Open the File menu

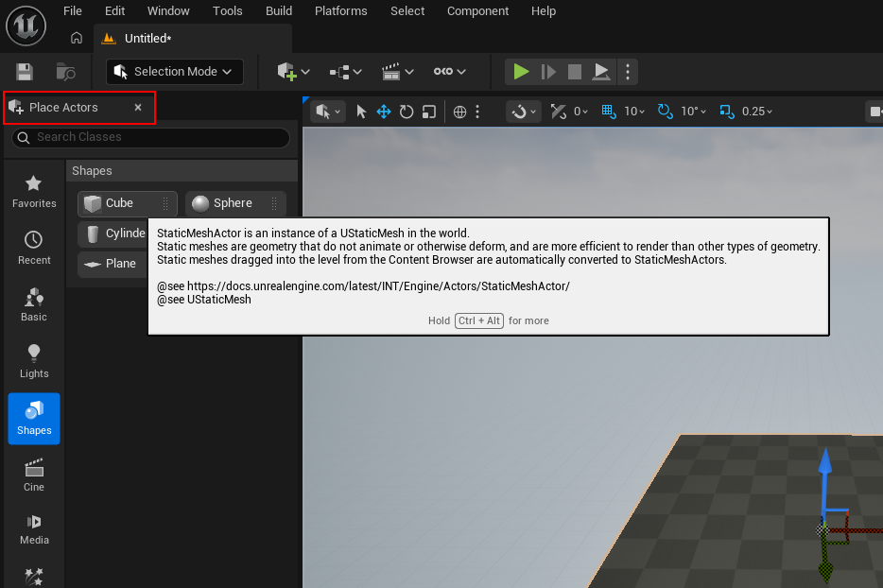pyautogui.click(x=73, y=11)
